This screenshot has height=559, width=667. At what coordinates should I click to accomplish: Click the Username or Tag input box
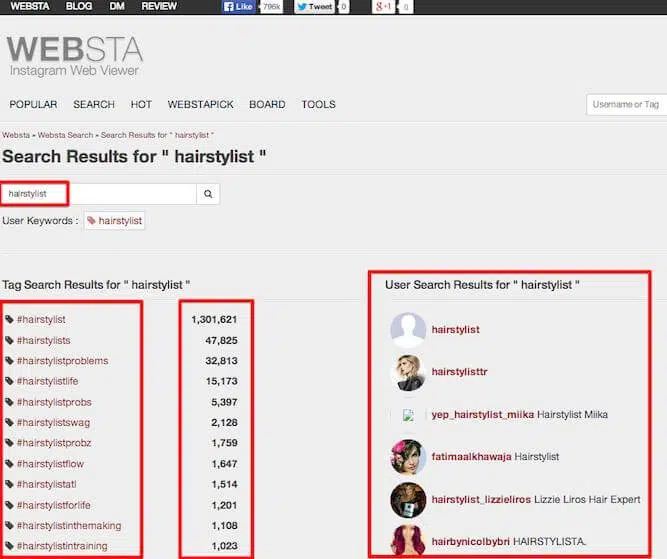625,105
